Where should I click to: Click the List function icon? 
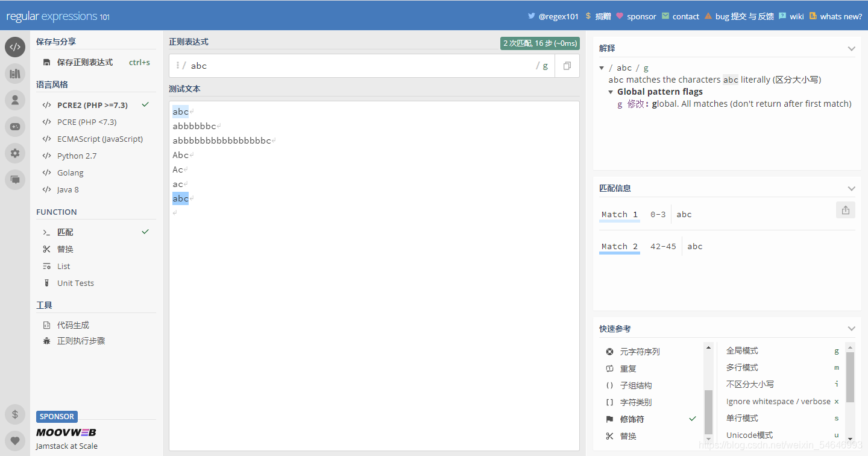point(47,266)
